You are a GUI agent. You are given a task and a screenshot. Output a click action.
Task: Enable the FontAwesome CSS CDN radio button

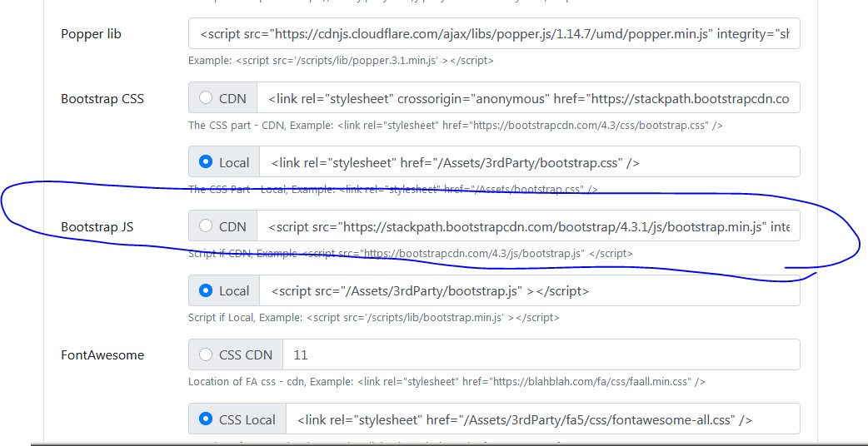(x=206, y=354)
